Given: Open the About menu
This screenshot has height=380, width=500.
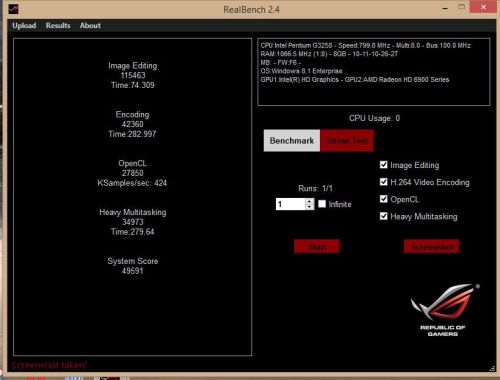Looking at the screenshot, I should (x=90, y=26).
